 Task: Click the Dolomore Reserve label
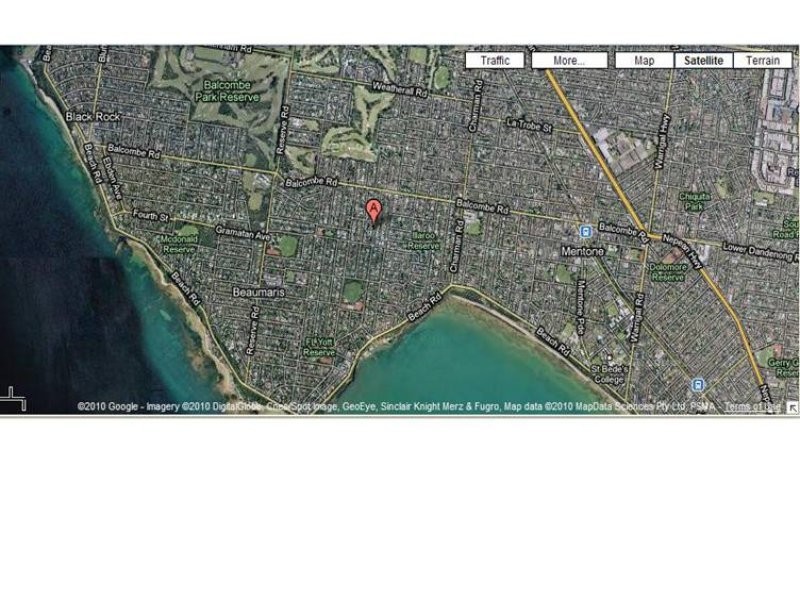click(x=666, y=272)
